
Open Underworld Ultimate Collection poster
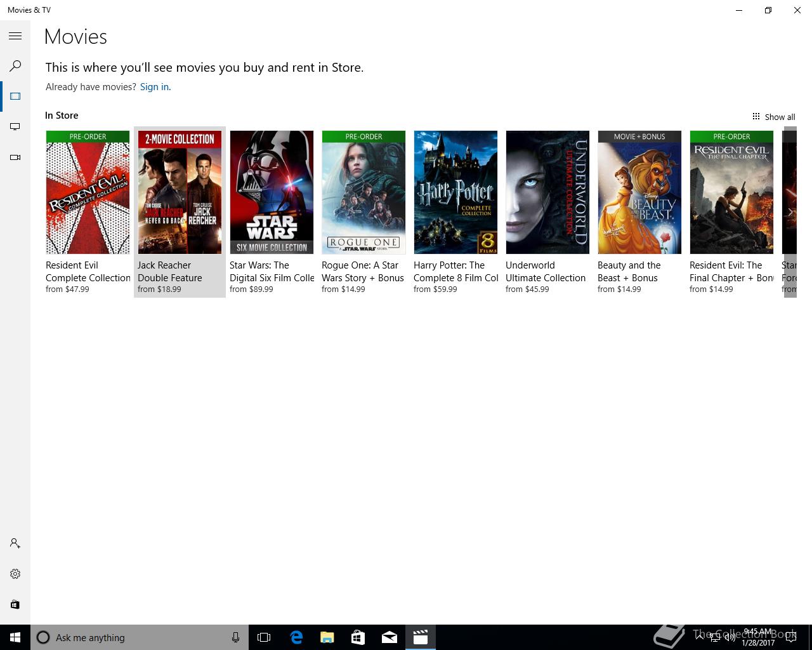click(547, 192)
